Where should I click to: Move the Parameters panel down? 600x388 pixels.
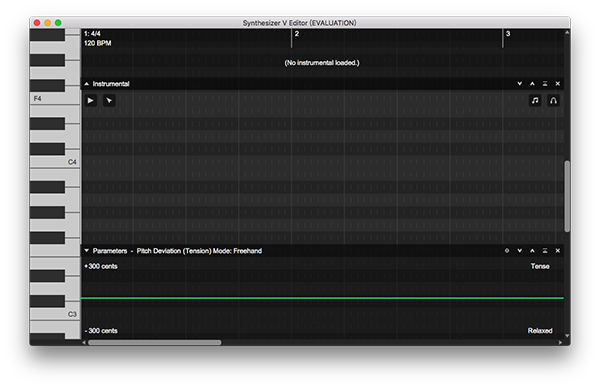click(520, 251)
